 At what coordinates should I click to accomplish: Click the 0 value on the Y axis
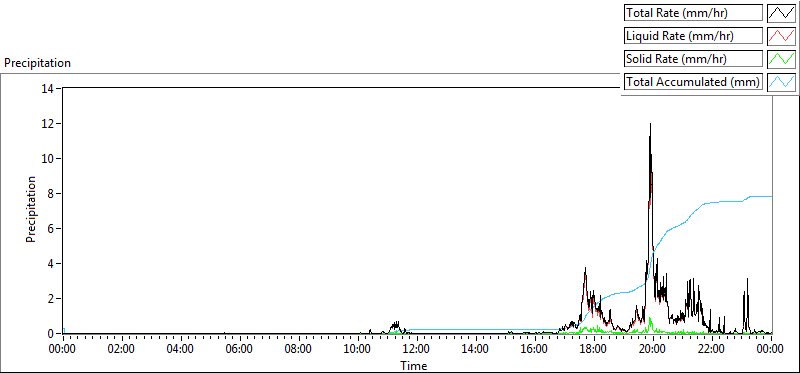coord(52,334)
